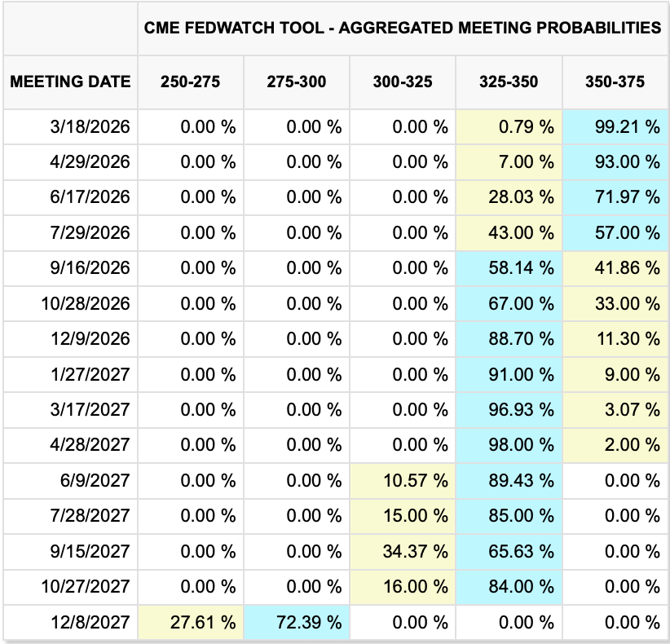The width and height of the screenshot is (670, 644).
Task: Select the 27.61 % yellow cell
Action: click(191, 623)
